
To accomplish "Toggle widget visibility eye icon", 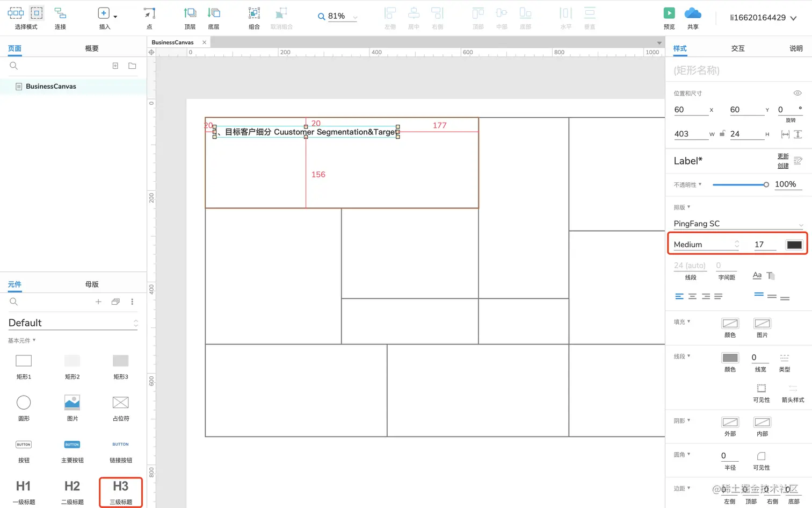I will pos(798,93).
